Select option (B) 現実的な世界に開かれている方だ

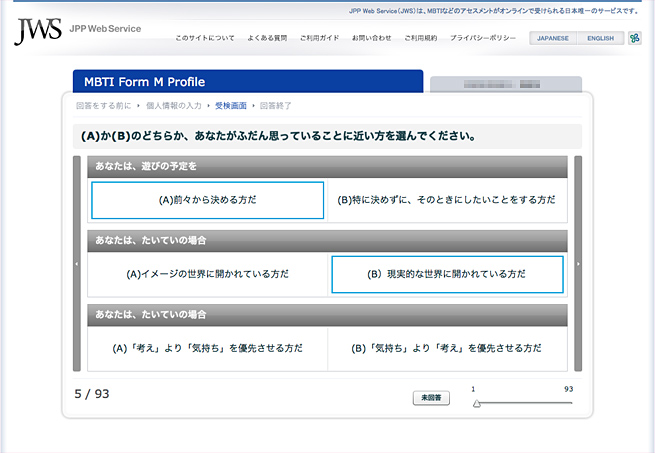point(447,274)
